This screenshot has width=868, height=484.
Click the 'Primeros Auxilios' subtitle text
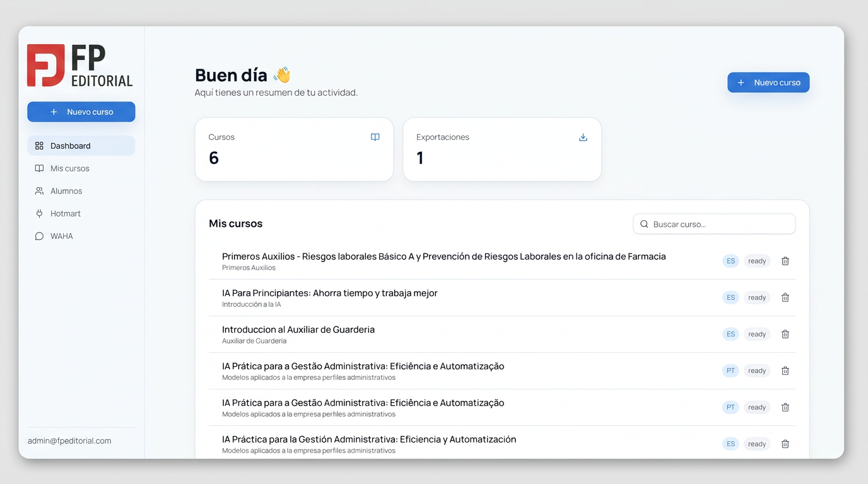pos(249,268)
